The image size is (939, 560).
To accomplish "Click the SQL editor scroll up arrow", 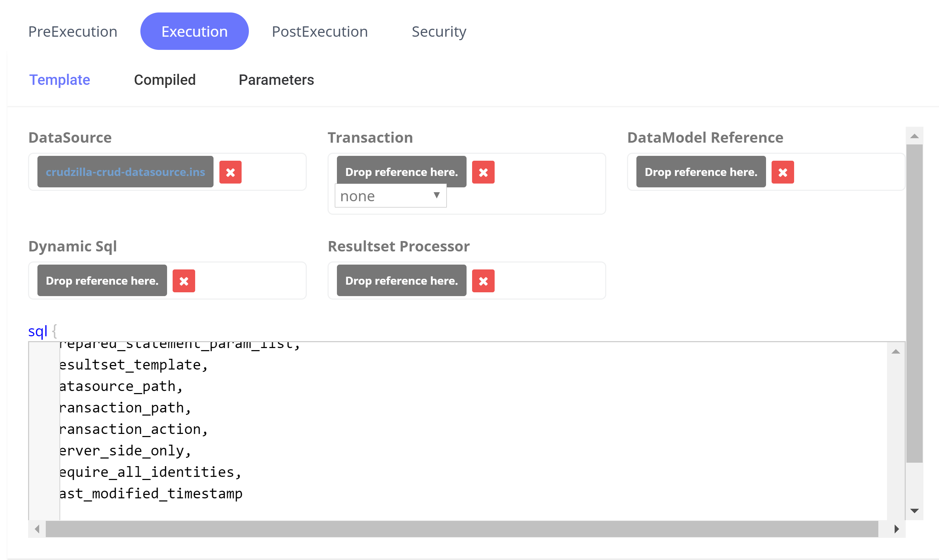I will (896, 352).
